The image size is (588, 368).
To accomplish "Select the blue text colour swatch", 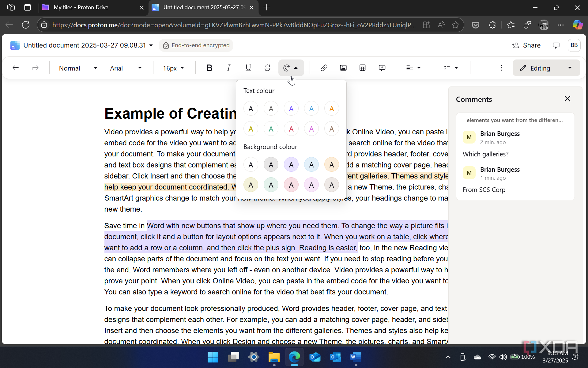I will [311, 109].
